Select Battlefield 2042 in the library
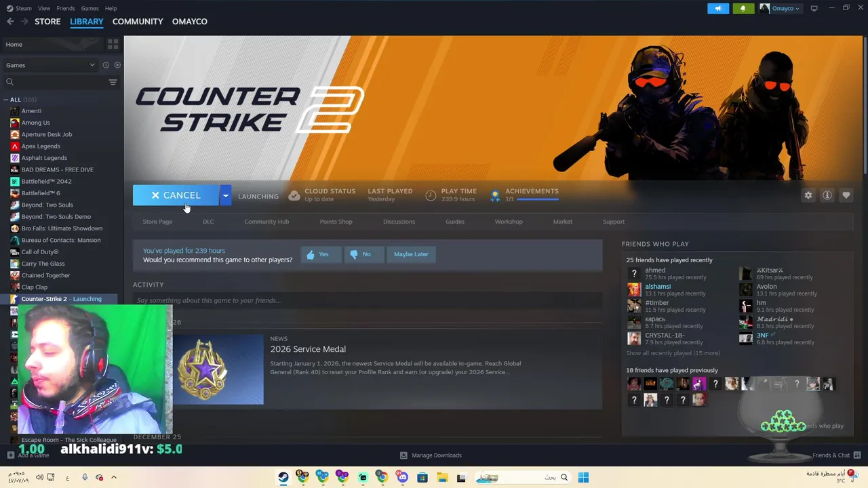The width and height of the screenshot is (868, 488). 46,182
